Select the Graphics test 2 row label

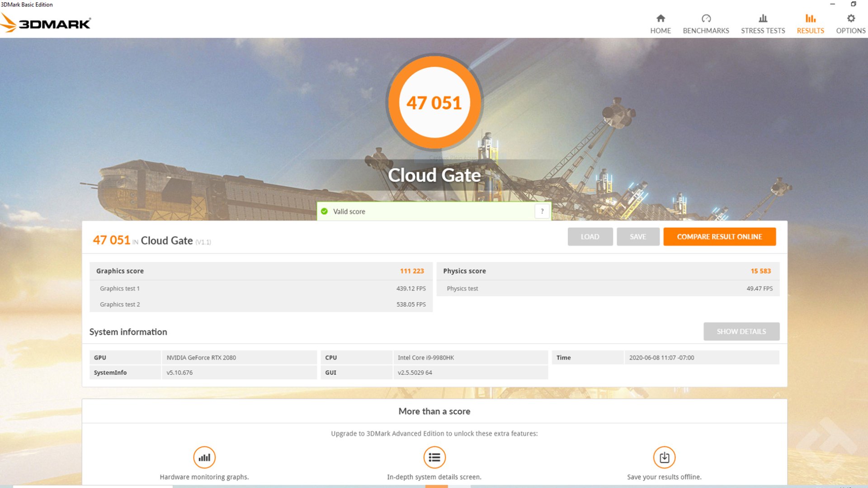click(x=120, y=305)
